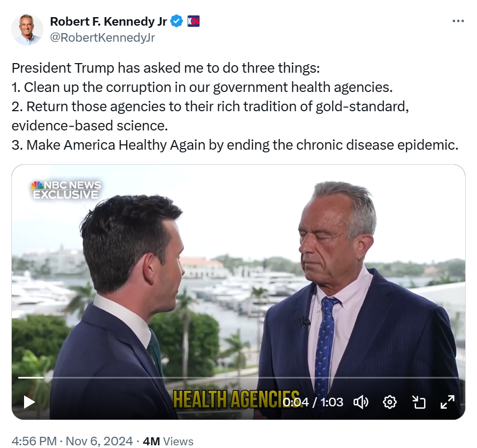Mute the video using the speaker icon
The width and height of the screenshot is (477, 448).
click(x=361, y=402)
